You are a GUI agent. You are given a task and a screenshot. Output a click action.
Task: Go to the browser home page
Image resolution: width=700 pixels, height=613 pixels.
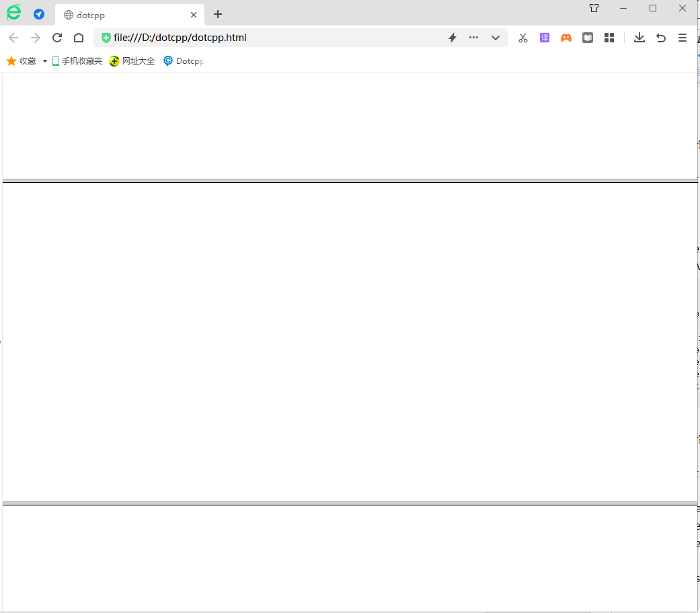pos(79,38)
